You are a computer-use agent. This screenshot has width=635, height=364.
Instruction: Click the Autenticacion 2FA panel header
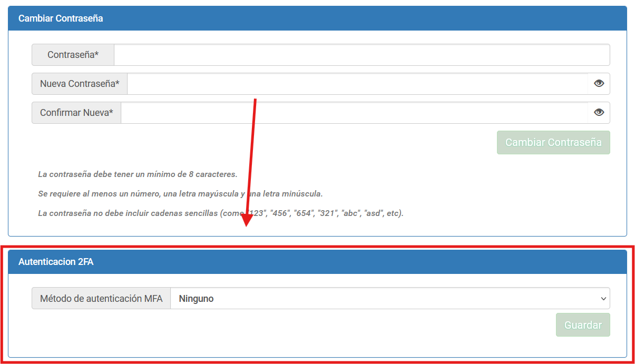[x=56, y=262]
